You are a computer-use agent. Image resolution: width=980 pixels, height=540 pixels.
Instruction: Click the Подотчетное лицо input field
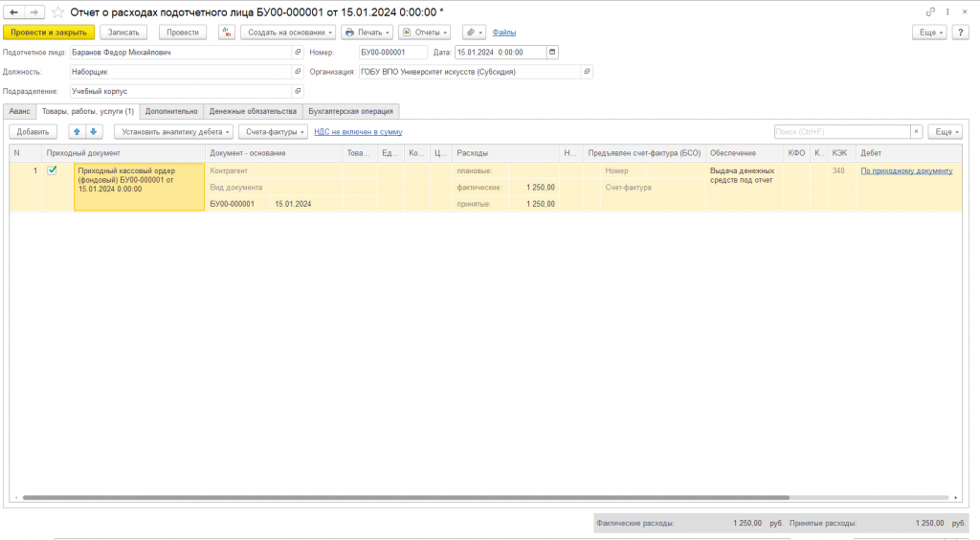click(181, 53)
